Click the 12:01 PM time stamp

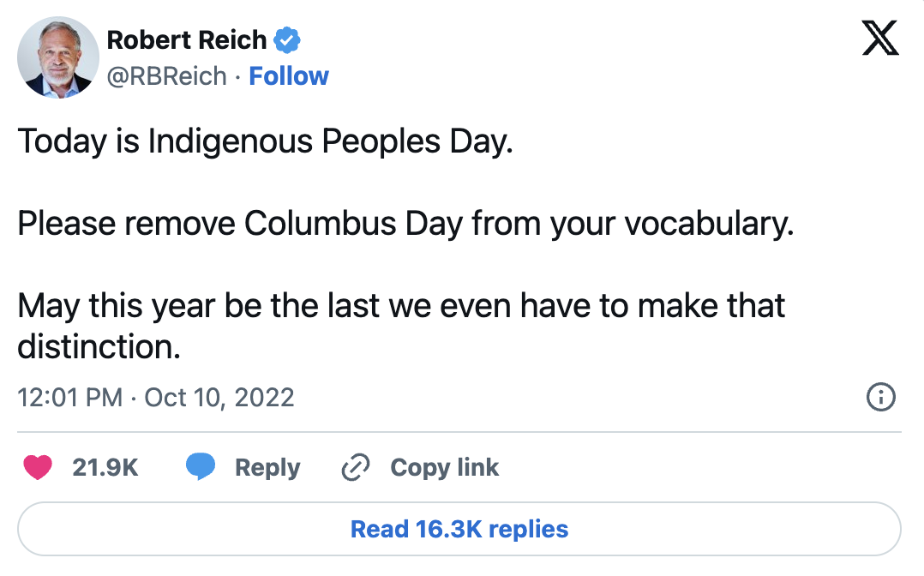click(x=69, y=398)
